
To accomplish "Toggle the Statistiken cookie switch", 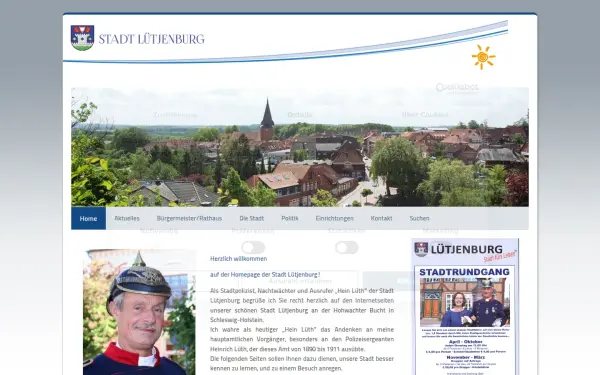I will (347, 248).
